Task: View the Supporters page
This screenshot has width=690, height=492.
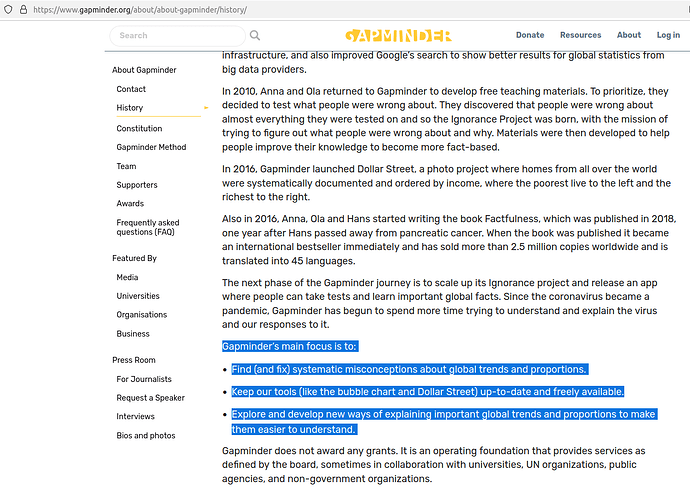Action: [137, 185]
